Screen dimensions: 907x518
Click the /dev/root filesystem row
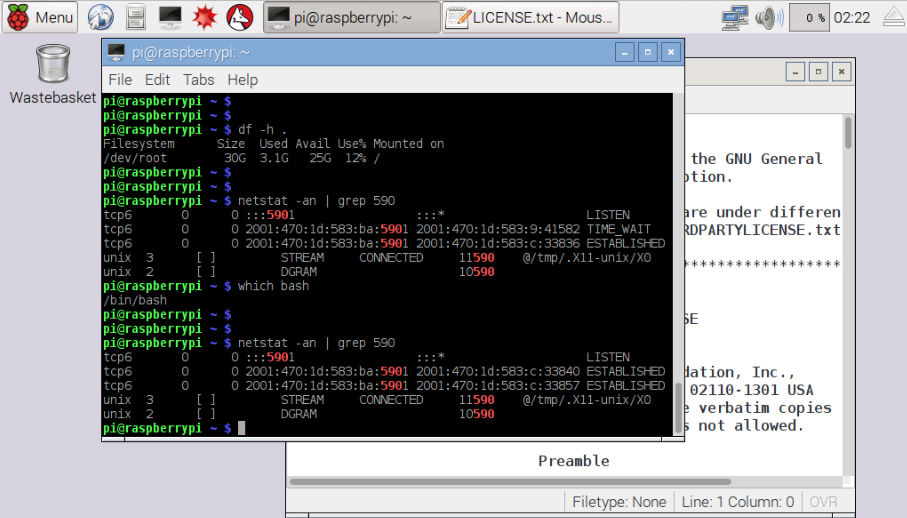click(x=241, y=158)
